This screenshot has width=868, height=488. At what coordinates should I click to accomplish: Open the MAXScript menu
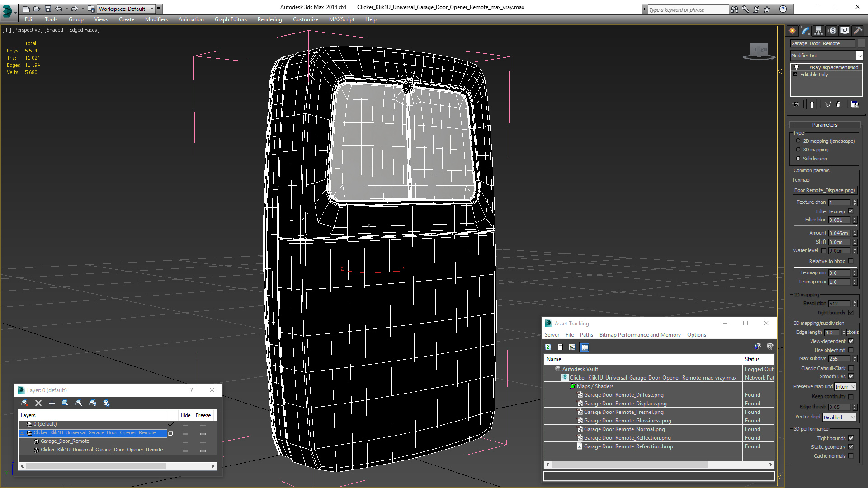click(341, 19)
